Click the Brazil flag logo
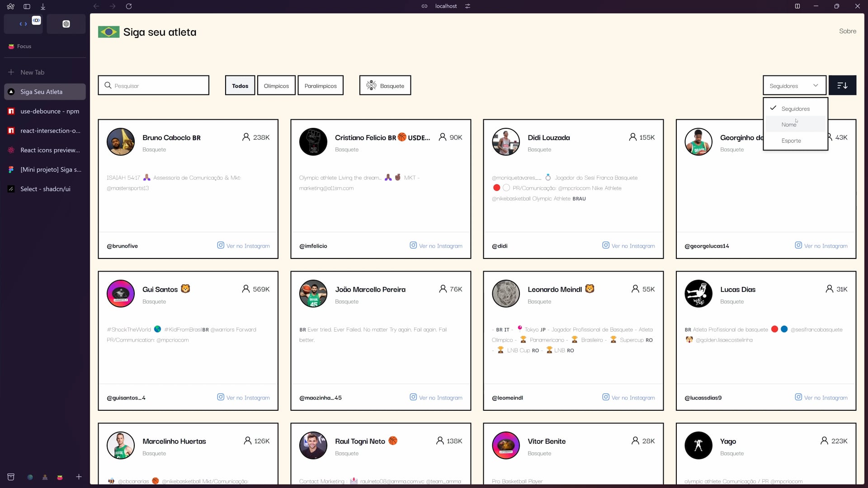868x488 pixels. pyautogui.click(x=108, y=32)
